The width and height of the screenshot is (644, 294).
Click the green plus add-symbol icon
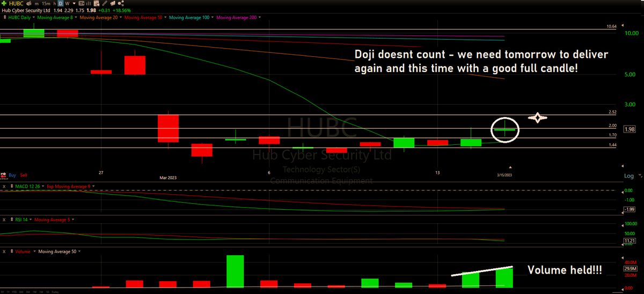pyautogui.click(x=4, y=3)
